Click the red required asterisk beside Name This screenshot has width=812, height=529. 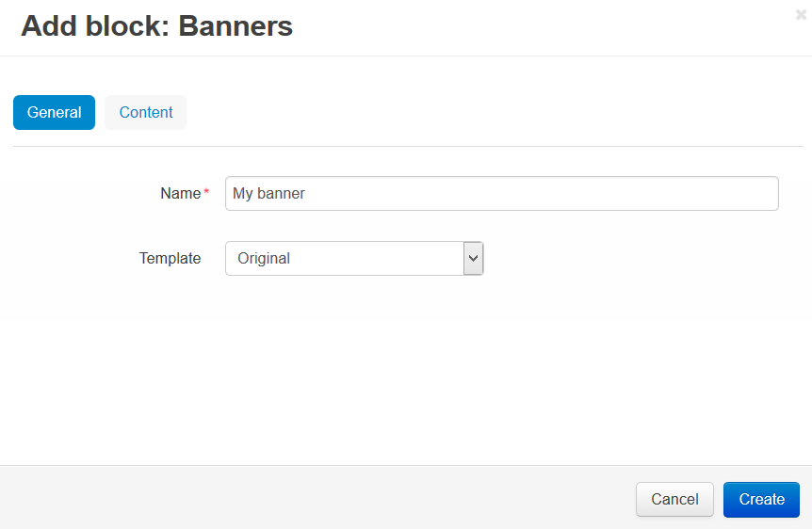206,191
